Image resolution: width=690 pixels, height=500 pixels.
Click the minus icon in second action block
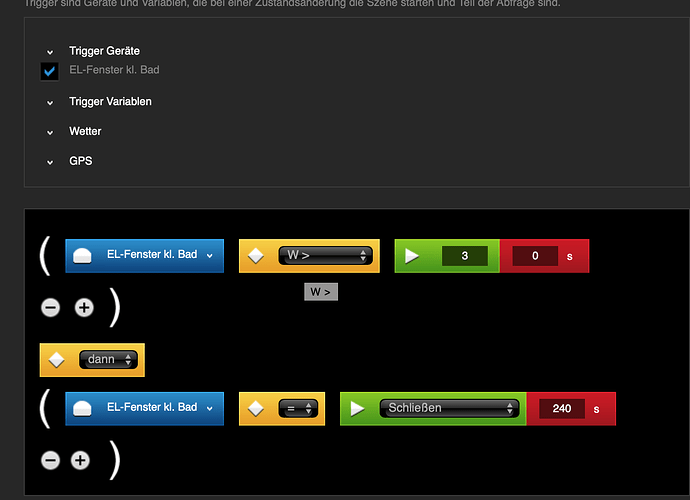(x=51, y=460)
